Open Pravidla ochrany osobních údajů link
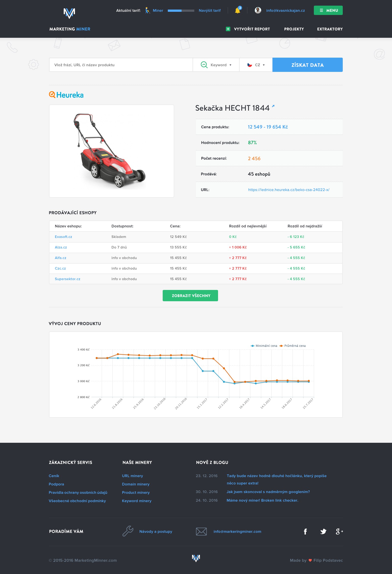Viewport: 392px width, 574px height. (78, 493)
